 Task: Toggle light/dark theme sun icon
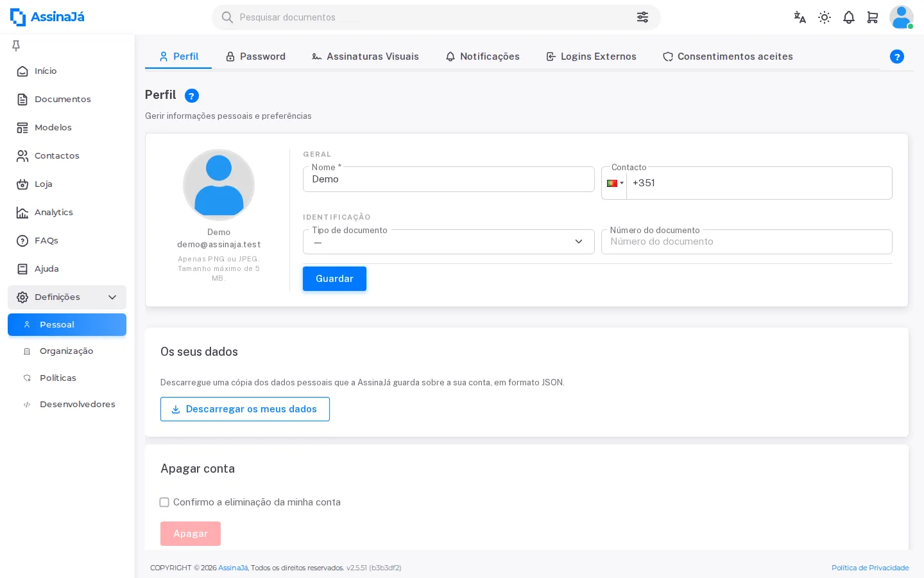[825, 17]
